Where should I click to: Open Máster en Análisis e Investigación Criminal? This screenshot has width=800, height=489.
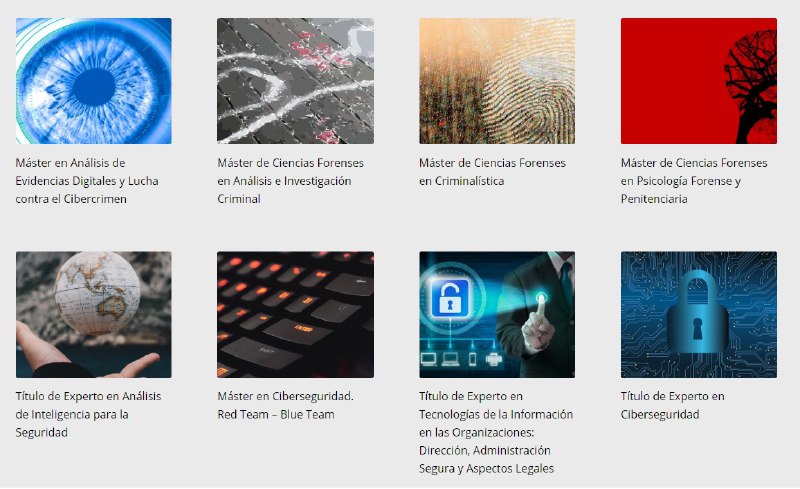[290, 181]
